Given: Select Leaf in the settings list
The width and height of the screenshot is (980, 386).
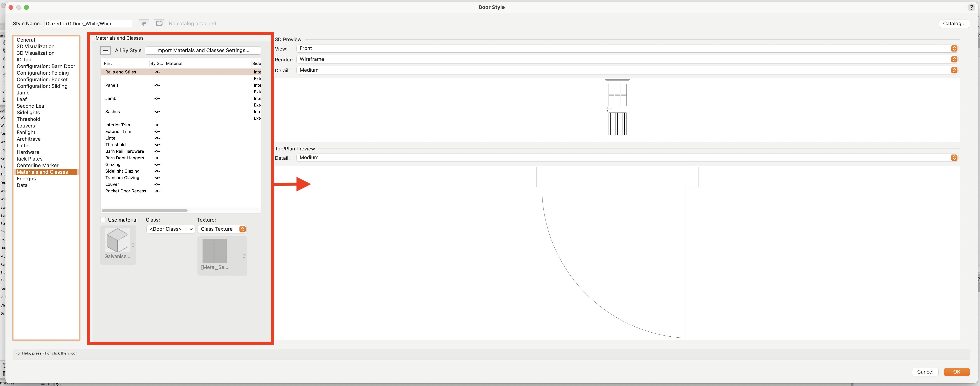Looking at the screenshot, I should coord(22,99).
